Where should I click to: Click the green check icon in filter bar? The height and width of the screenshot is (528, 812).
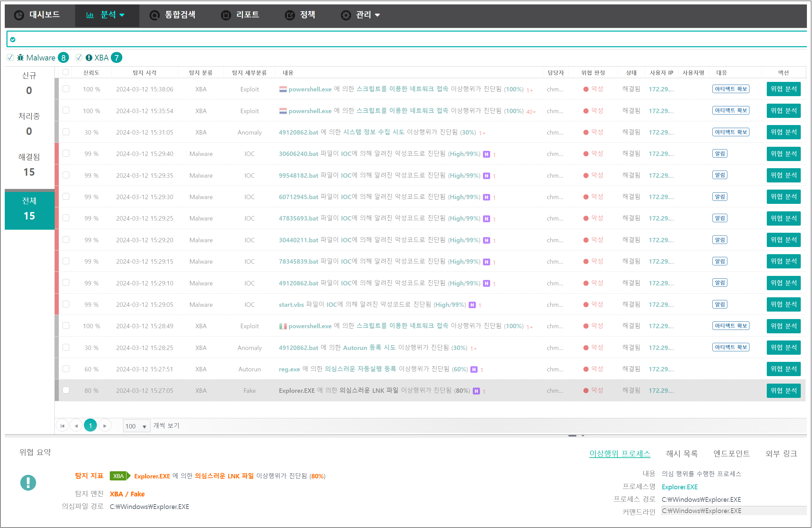coord(13,39)
